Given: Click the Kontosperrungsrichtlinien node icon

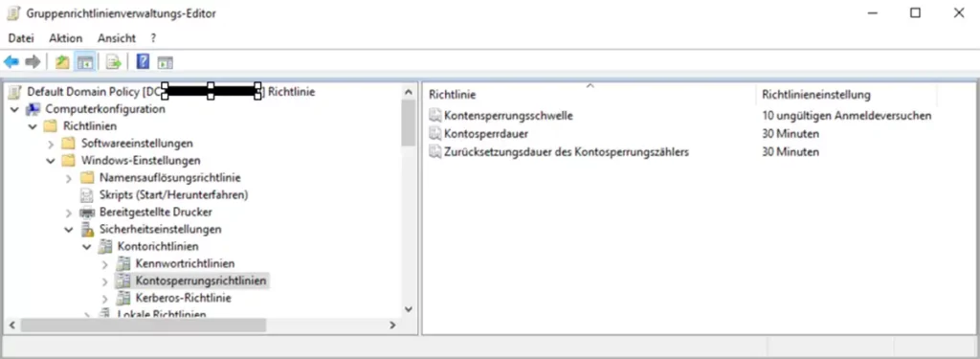Looking at the screenshot, I should [x=123, y=280].
